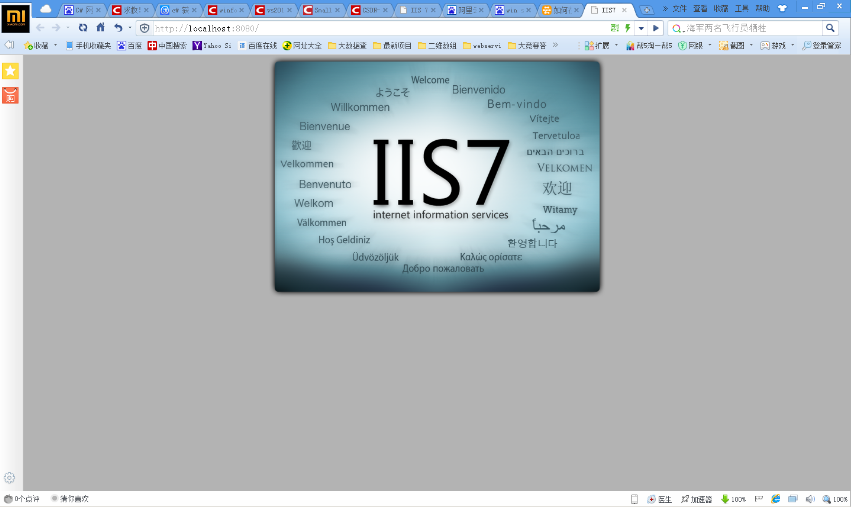Click the mobile phone status bar icon
854x507 pixels.
[634, 499]
